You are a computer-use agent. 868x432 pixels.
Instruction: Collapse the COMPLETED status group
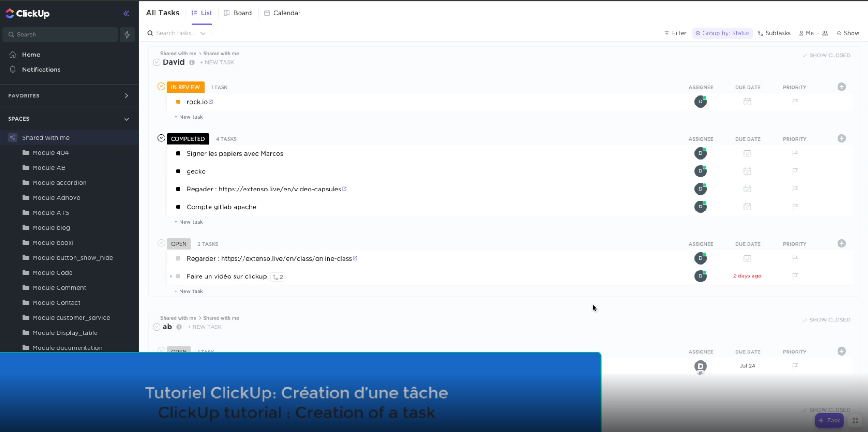coord(161,137)
